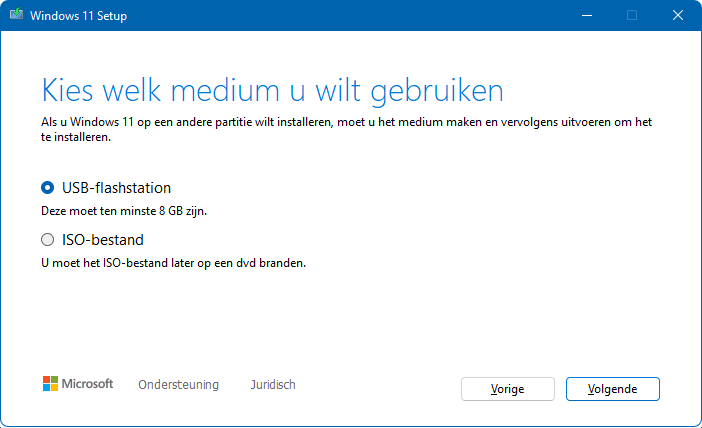This screenshot has height=428, width=702.
Task: Go back with the Vorige button
Action: pos(508,389)
